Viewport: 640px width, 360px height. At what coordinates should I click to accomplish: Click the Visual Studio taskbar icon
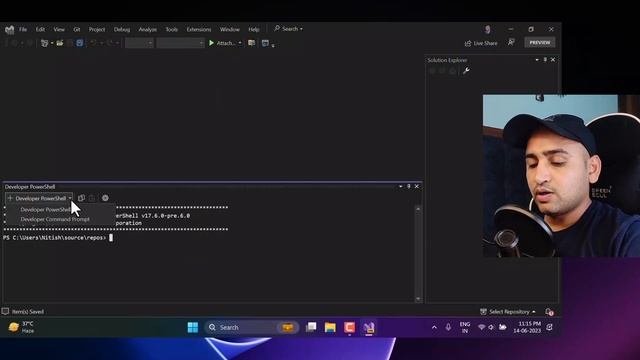click(x=369, y=327)
